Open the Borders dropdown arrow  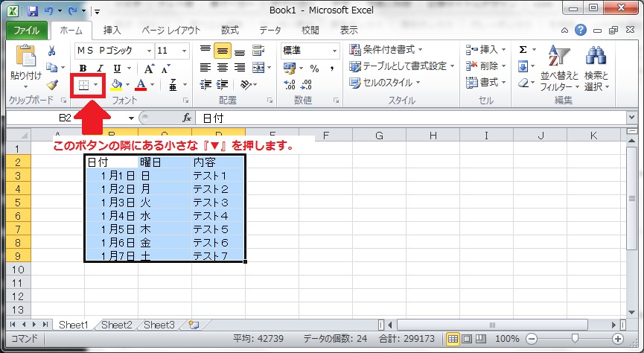point(96,85)
